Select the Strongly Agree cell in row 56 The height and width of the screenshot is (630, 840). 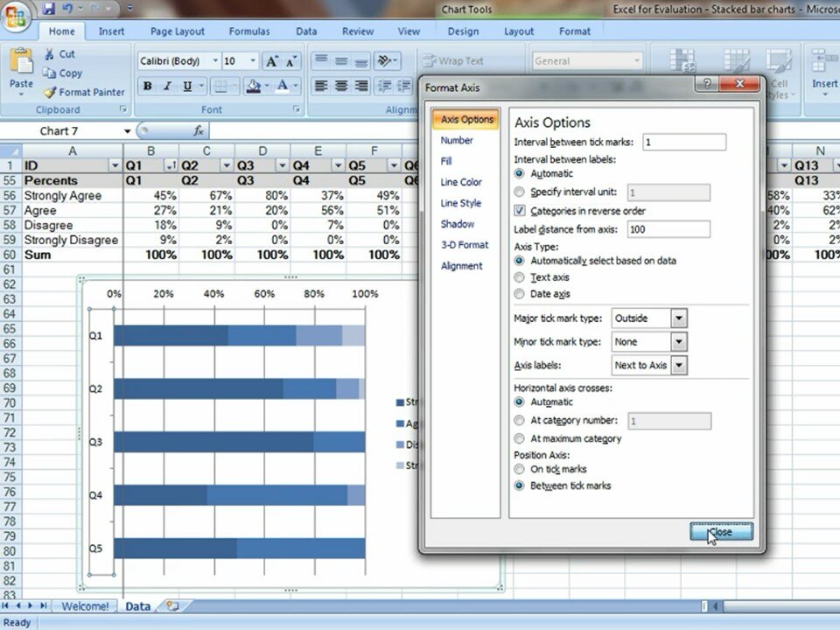(x=72, y=195)
